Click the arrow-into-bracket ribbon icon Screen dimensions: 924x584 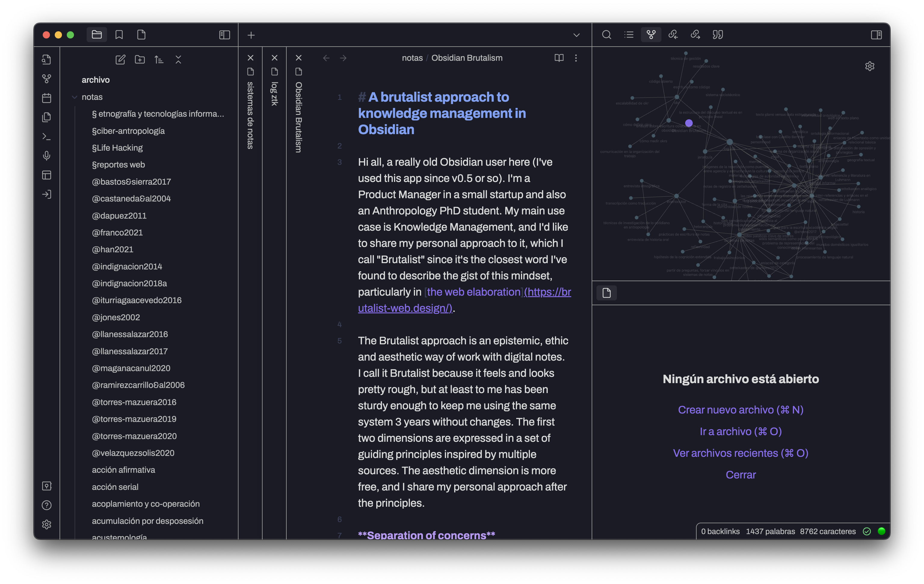pos(46,194)
